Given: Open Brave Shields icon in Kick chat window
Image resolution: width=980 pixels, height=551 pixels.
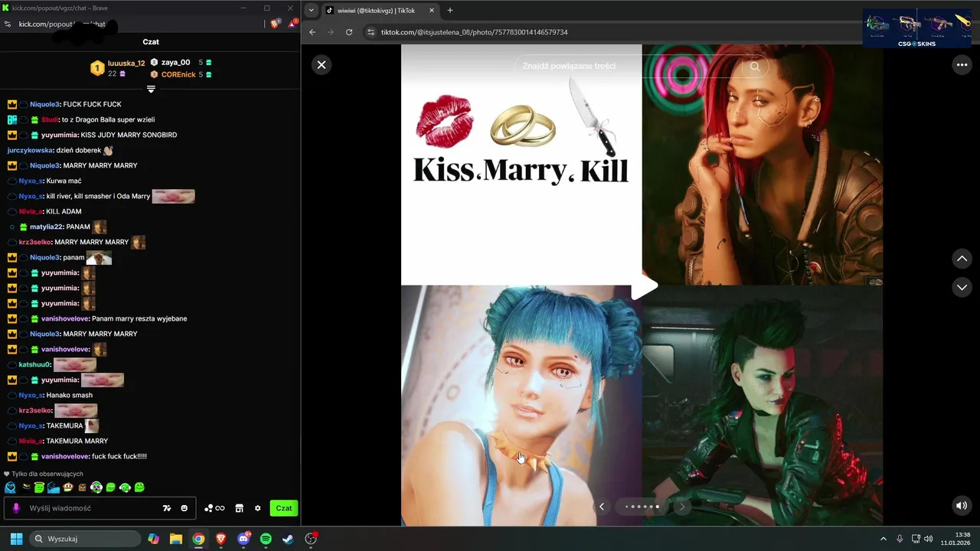Looking at the screenshot, I should [276, 24].
